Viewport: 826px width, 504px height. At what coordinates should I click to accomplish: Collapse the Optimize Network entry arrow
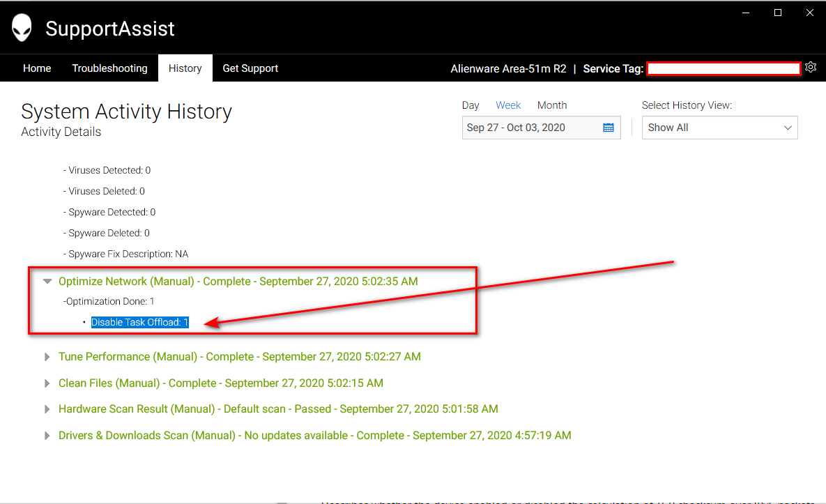[47, 281]
